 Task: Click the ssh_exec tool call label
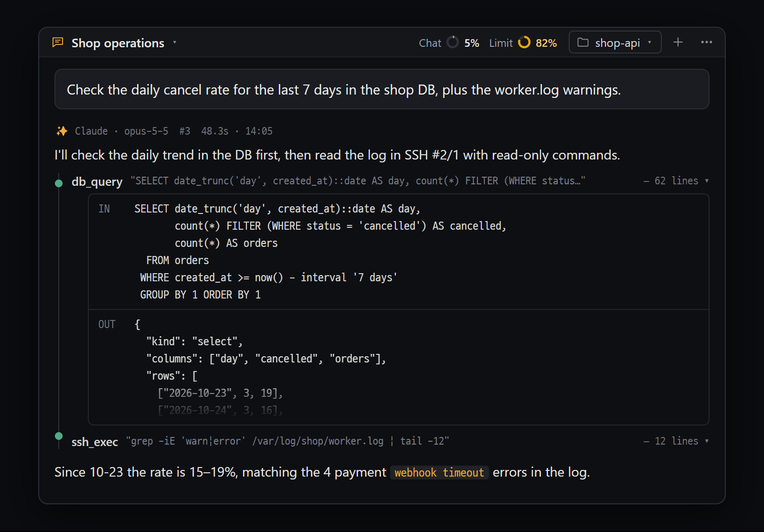pyautogui.click(x=95, y=442)
